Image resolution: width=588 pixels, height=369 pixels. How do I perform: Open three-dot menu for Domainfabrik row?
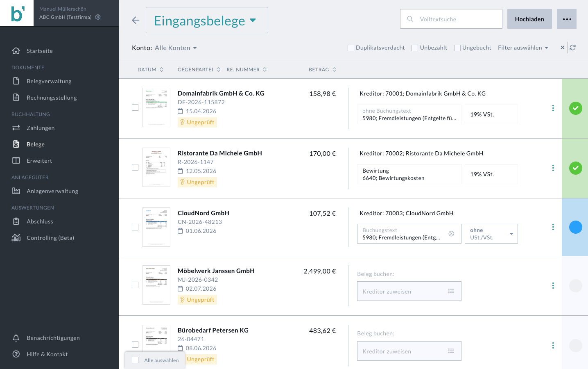tap(553, 108)
